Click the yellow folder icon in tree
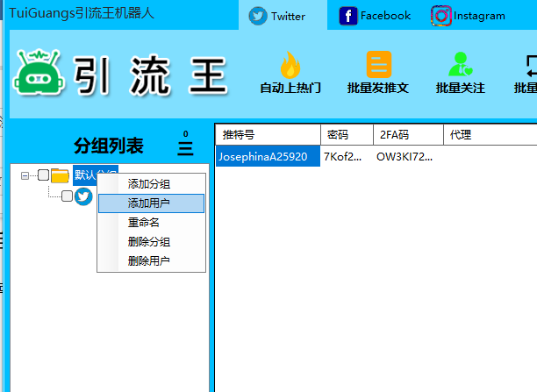537x392 pixels. click(x=61, y=175)
